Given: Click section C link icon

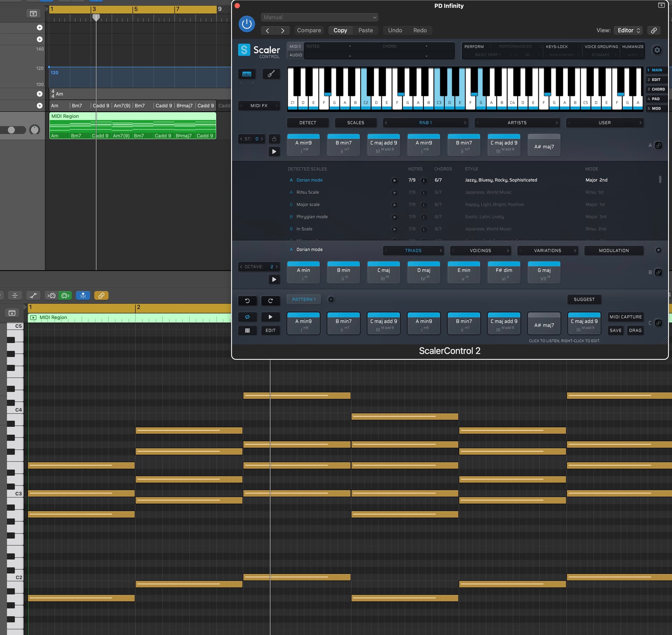Looking at the screenshot, I should (658, 323).
